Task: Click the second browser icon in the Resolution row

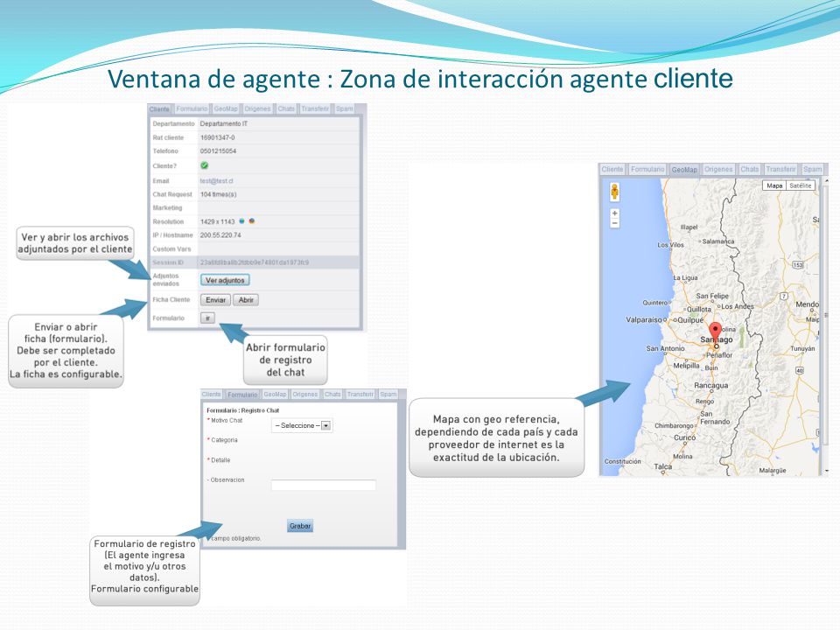Action: pyautogui.click(x=251, y=221)
